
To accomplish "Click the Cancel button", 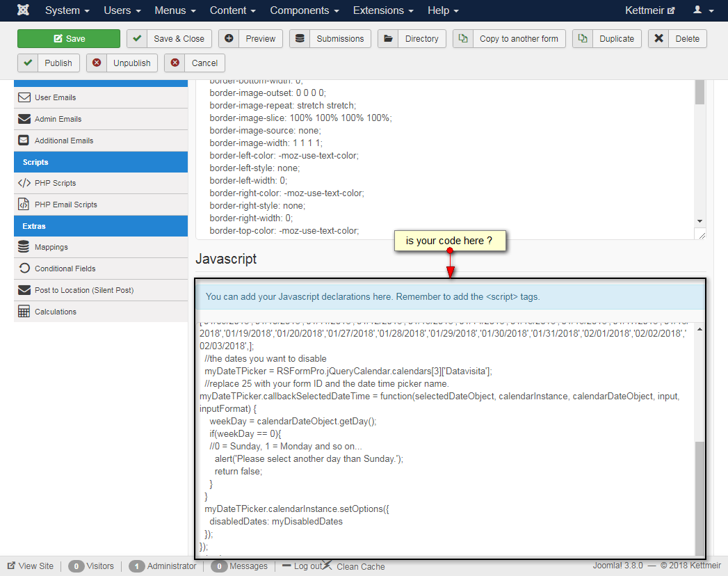I will pyautogui.click(x=195, y=63).
